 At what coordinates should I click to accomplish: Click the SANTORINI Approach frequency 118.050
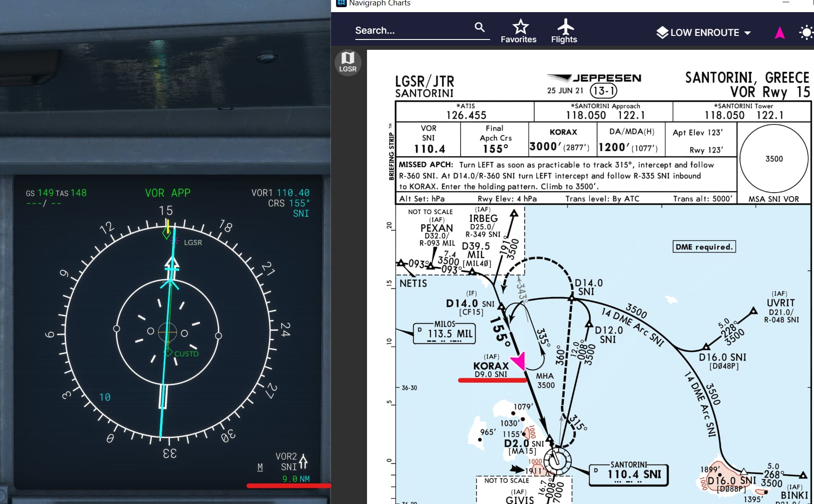coord(586,115)
